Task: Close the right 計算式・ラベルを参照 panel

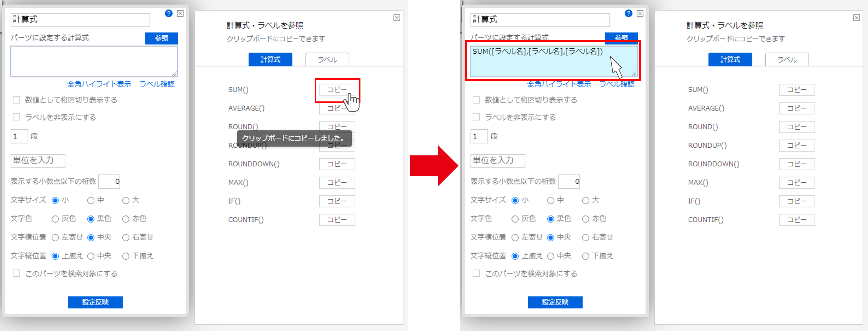Action: [x=856, y=18]
